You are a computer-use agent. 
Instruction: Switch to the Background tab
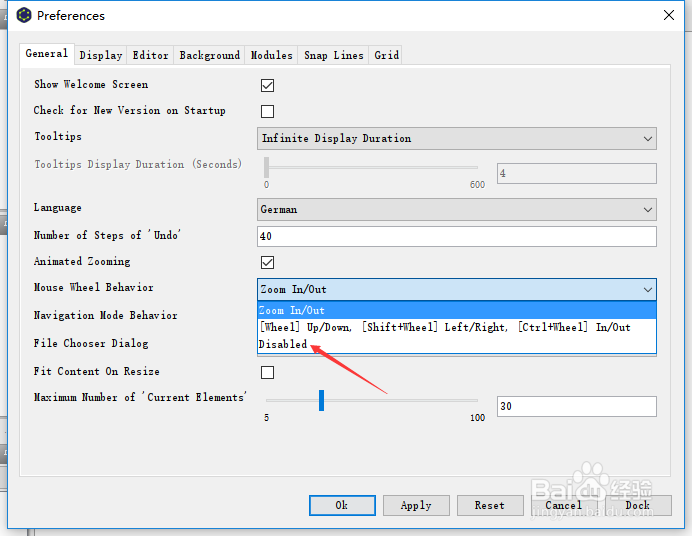(209, 55)
